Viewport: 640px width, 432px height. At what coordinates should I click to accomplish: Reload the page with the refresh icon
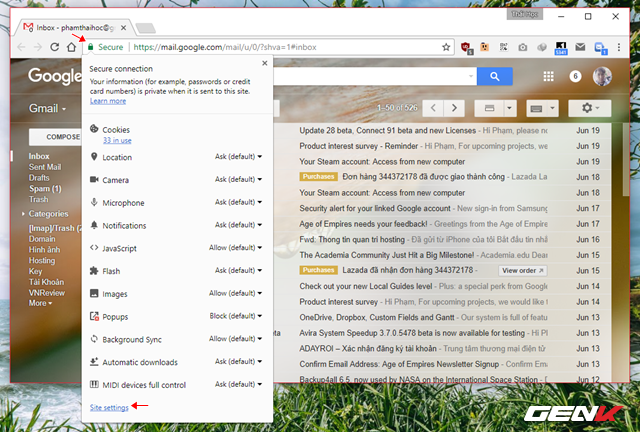click(x=54, y=47)
